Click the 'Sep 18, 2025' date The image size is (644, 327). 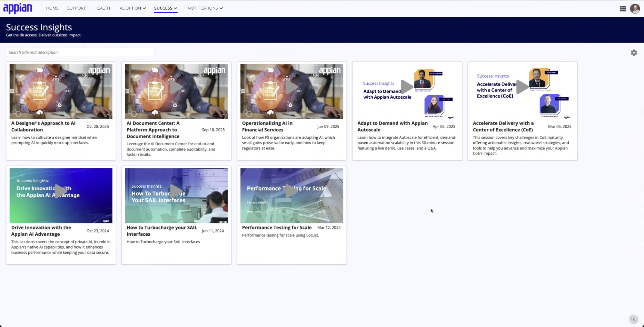click(213, 130)
